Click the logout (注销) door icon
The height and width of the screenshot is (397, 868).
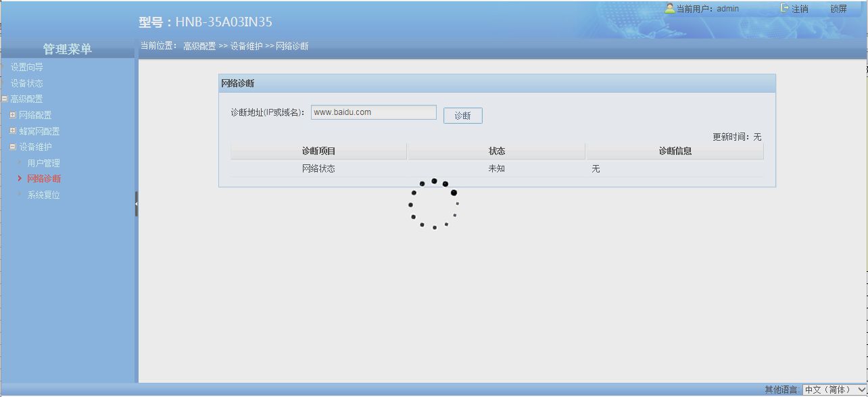(x=784, y=9)
